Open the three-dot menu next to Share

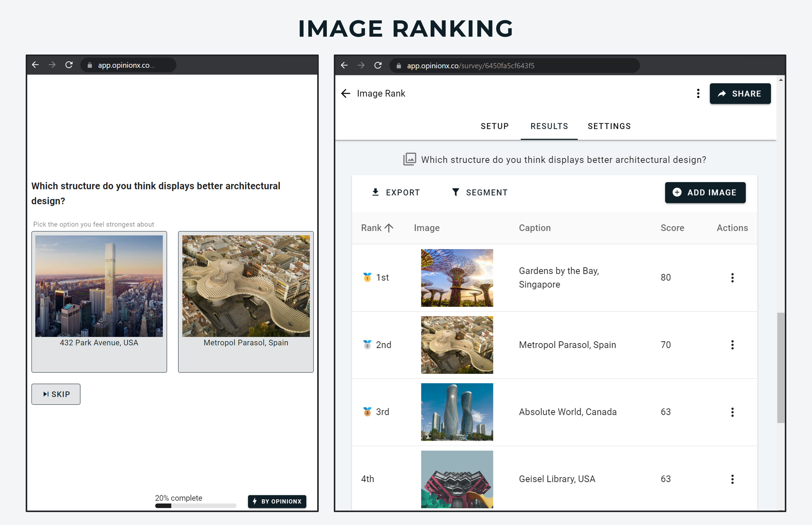[698, 93]
